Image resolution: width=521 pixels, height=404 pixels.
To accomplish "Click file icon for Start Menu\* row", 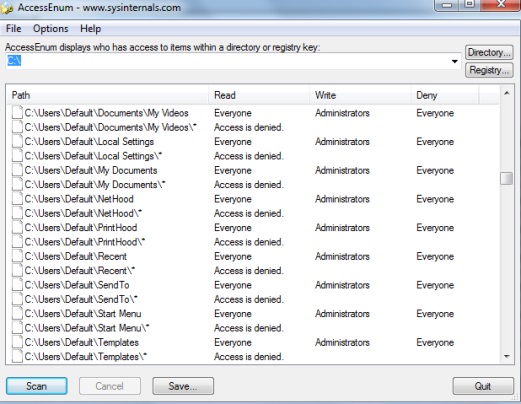I will tap(17, 328).
